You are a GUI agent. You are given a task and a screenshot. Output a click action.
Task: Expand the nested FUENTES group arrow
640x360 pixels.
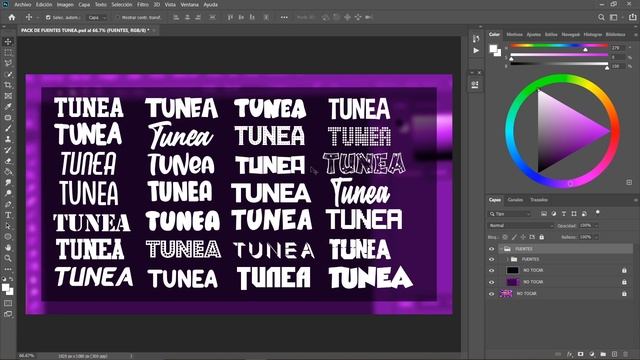coord(507,260)
